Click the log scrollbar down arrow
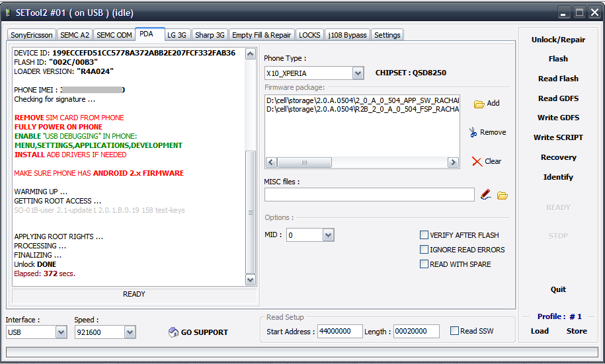 click(x=251, y=280)
